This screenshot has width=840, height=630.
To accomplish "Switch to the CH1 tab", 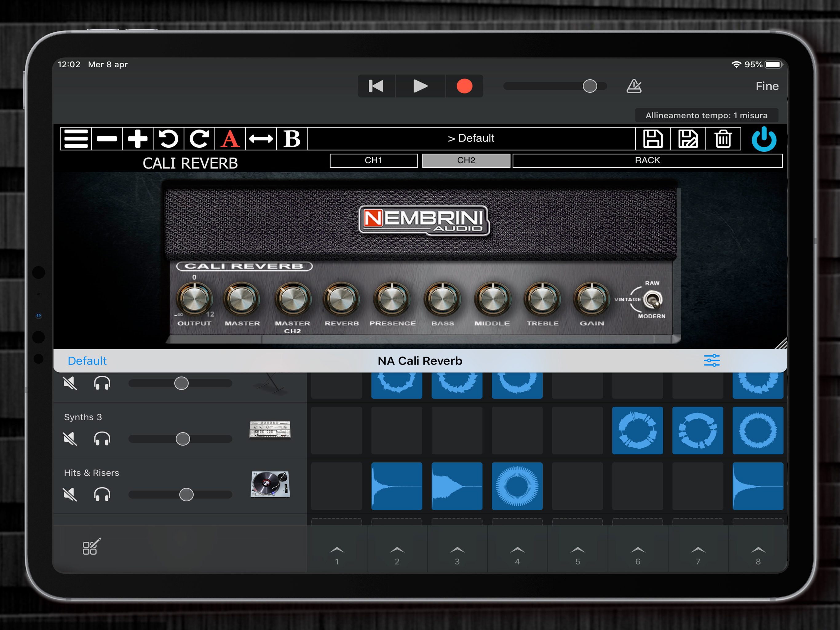I will [374, 160].
